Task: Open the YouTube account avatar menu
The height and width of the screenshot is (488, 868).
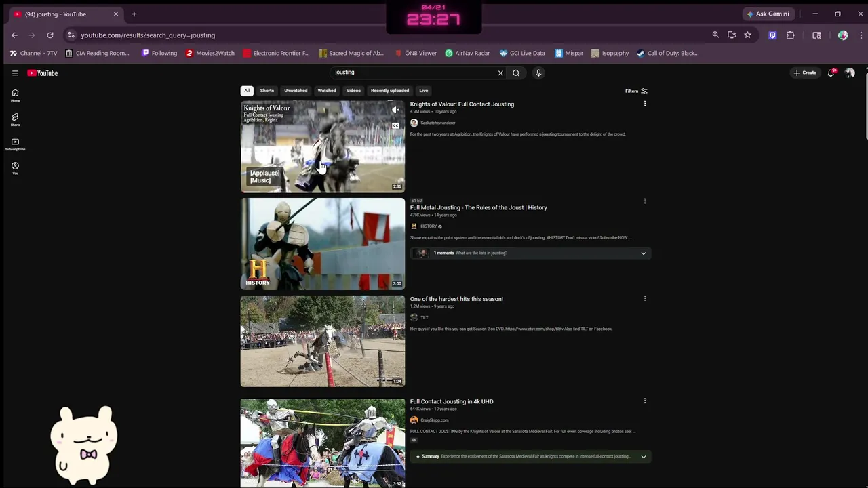Action: [850, 73]
